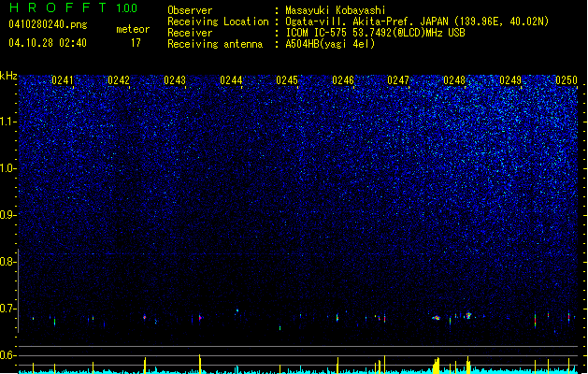Screen dimensions: 588x374
Task: Click the 1.1 kHz axis label
Action: [x=8, y=122]
